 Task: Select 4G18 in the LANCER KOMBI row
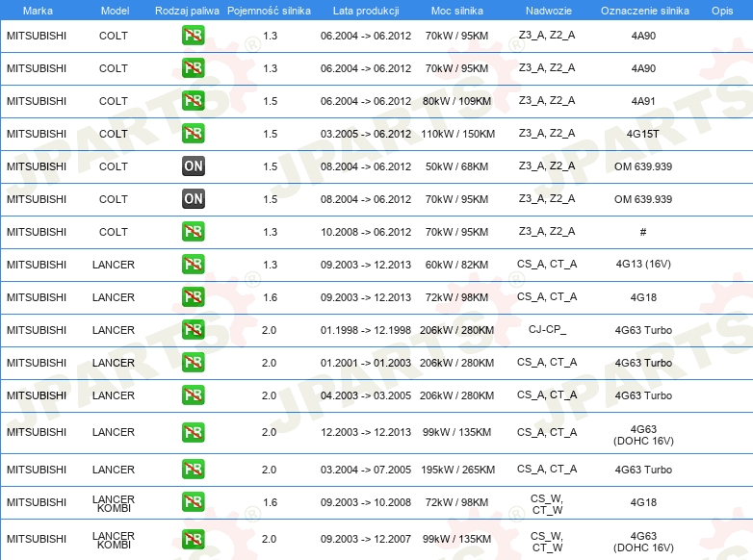(643, 502)
